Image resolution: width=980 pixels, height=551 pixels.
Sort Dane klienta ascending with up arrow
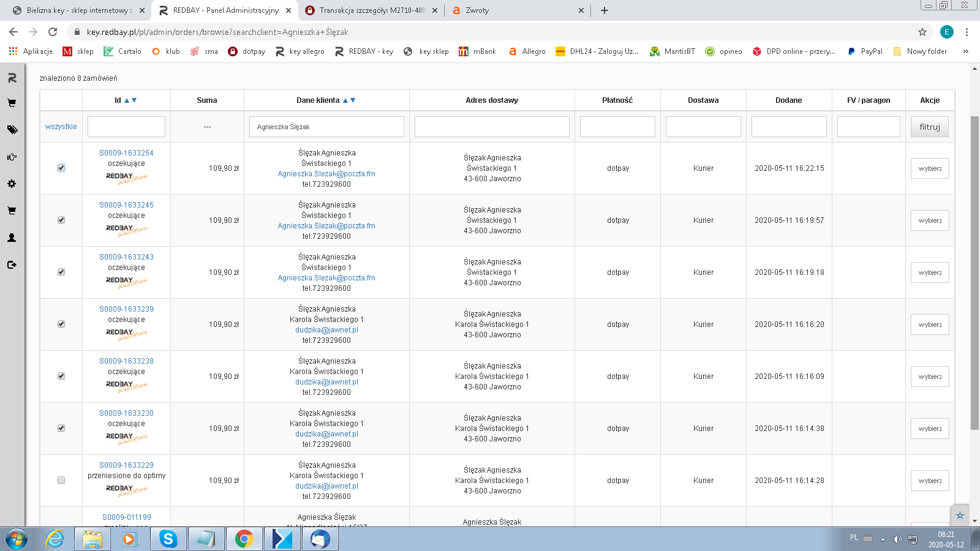coord(345,100)
